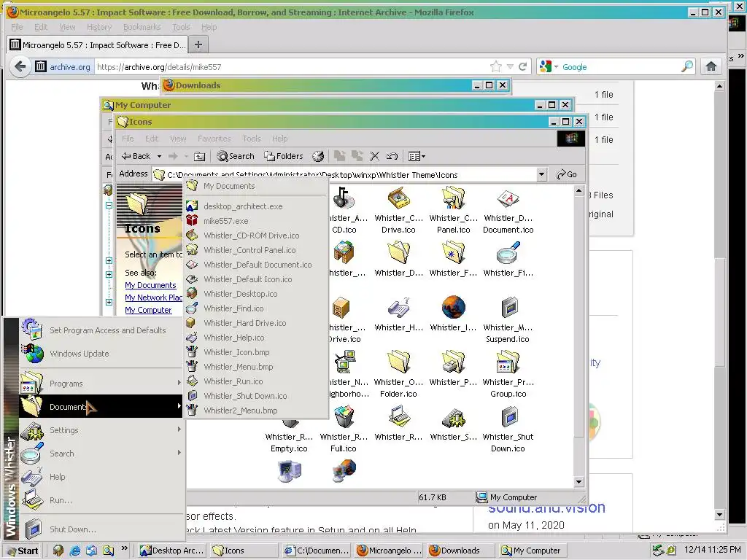747x560 pixels.
Task: Open Search in the Start menu
Action: (101, 454)
